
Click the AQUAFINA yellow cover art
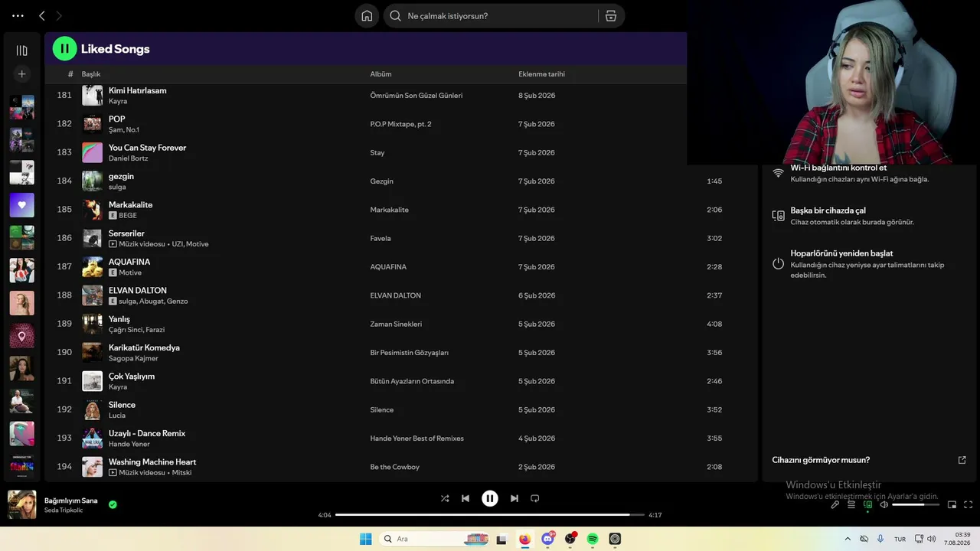tap(92, 267)
